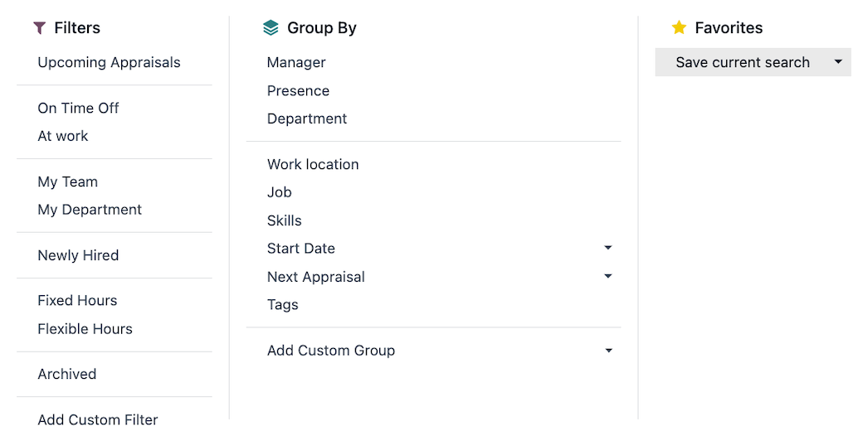Group employees by Manager
This screenshot has height=436, width=868.
[x=296, y=63]
